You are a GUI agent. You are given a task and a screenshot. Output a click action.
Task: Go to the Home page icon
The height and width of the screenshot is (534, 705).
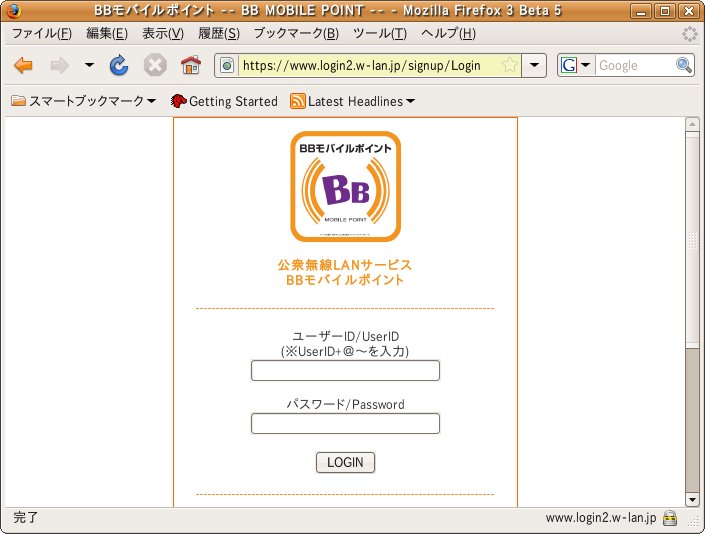tap(191, 65)
